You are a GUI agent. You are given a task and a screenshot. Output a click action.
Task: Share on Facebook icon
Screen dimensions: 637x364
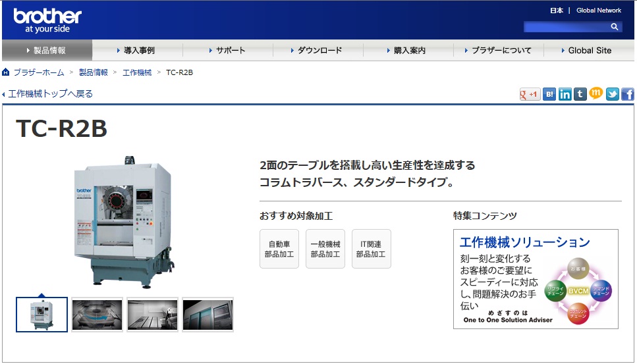click(x=628, y=94)
